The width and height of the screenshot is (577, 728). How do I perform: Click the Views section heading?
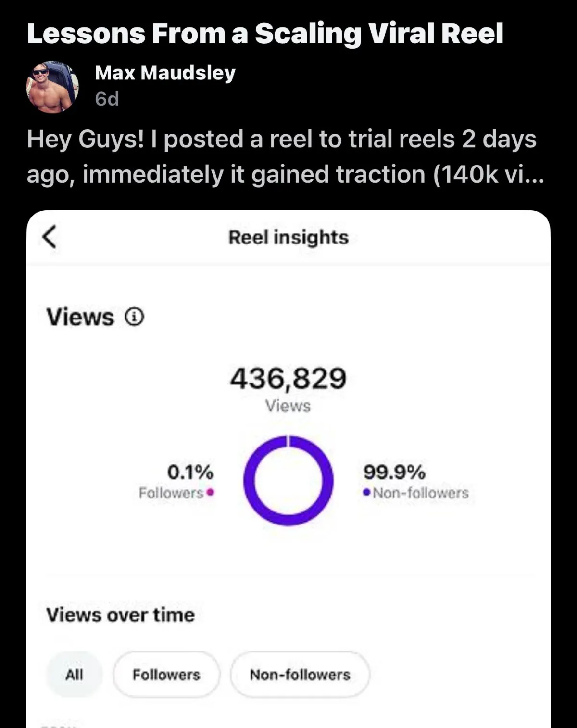[80, 317]
